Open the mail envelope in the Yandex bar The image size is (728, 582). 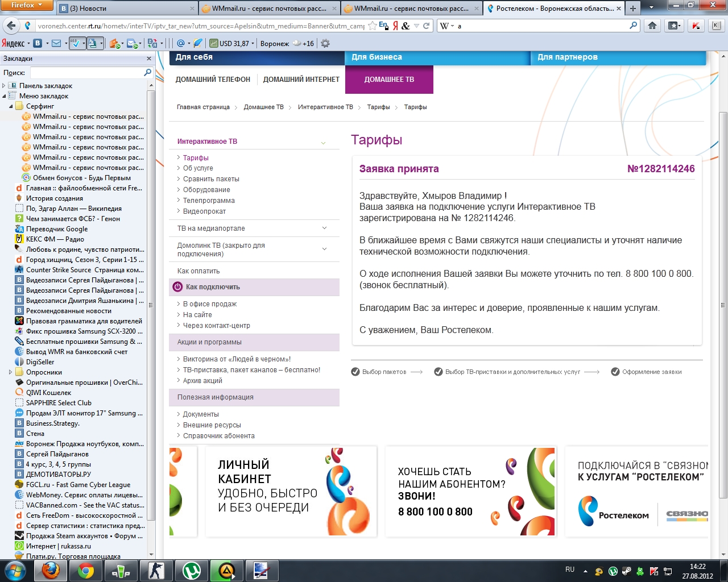[x=56, y=43]
